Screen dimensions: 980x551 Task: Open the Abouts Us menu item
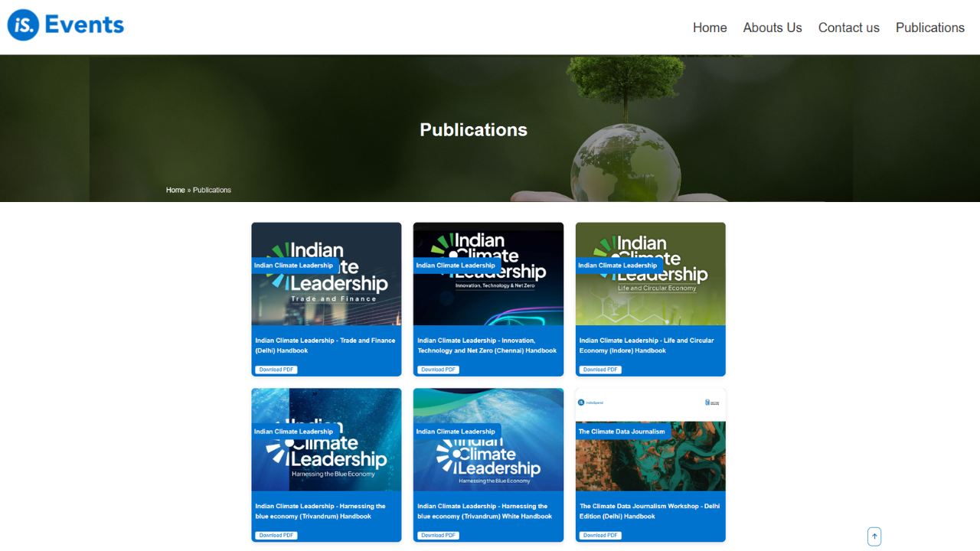coord(773,28)
